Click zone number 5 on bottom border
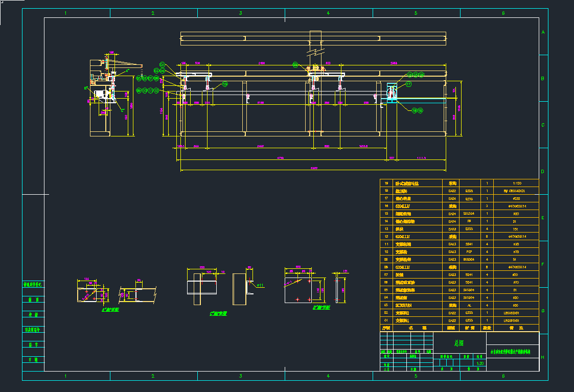This screenshot has height=392, width=574. [x=416, y=376]
